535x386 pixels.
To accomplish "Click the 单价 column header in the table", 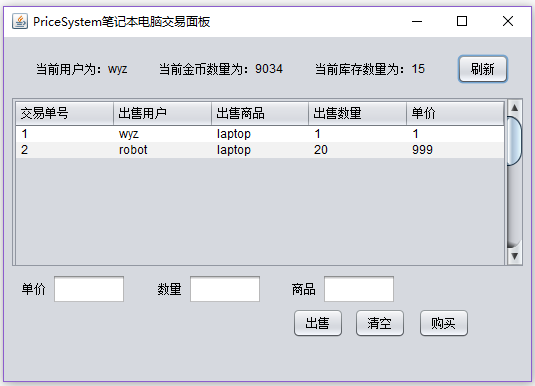I will click(455, 113).
